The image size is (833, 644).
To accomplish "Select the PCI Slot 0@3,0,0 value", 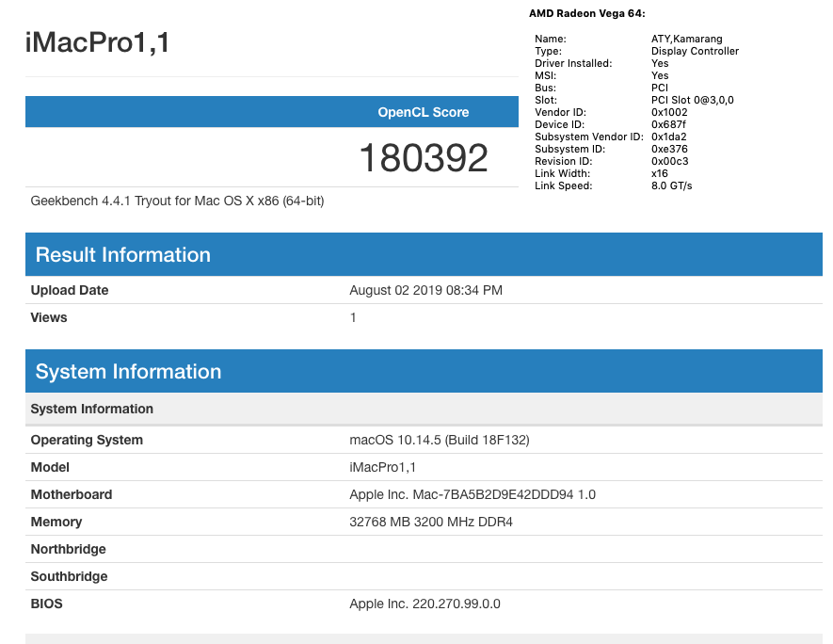I will tap(692, 100).
